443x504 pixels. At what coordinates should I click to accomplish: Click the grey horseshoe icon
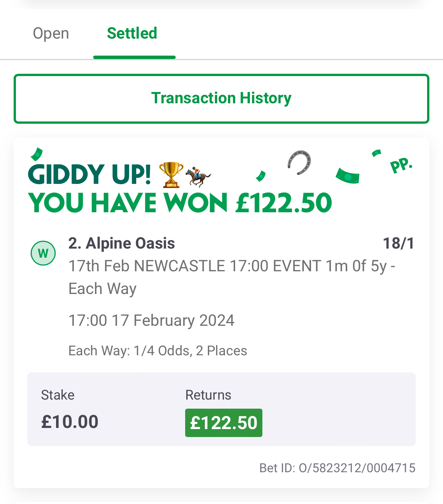(299, 163)
